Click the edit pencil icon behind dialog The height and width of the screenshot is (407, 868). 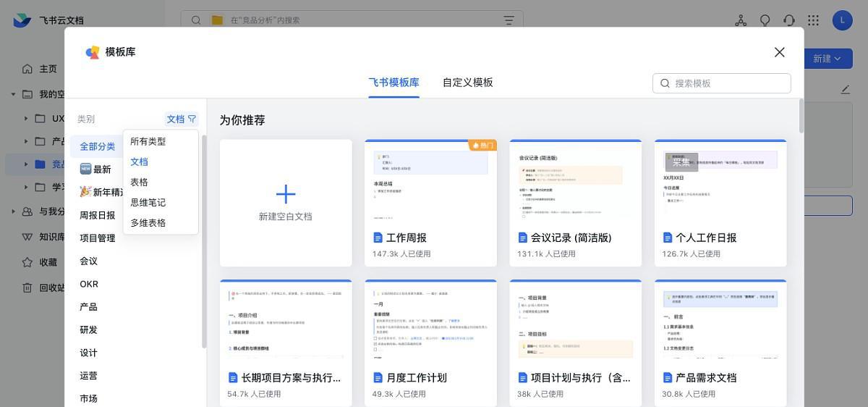tap(846, 89)
